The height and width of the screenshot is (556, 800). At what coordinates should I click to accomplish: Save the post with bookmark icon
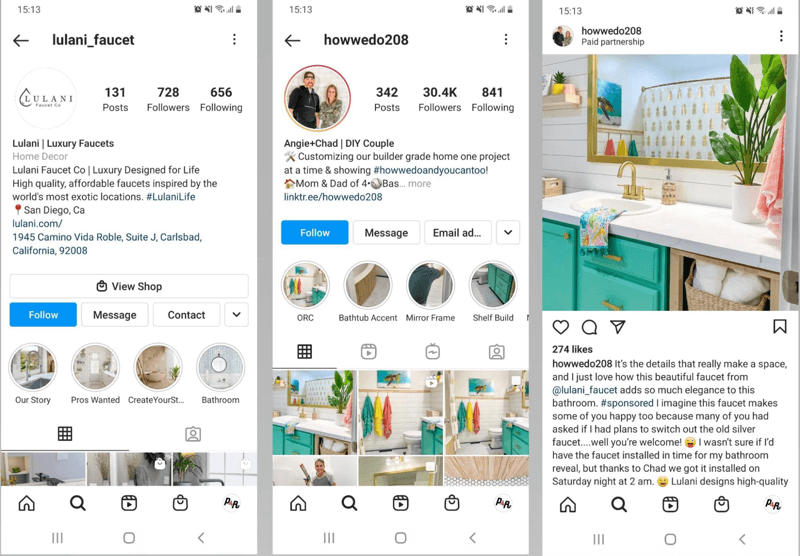click(780, 326)
